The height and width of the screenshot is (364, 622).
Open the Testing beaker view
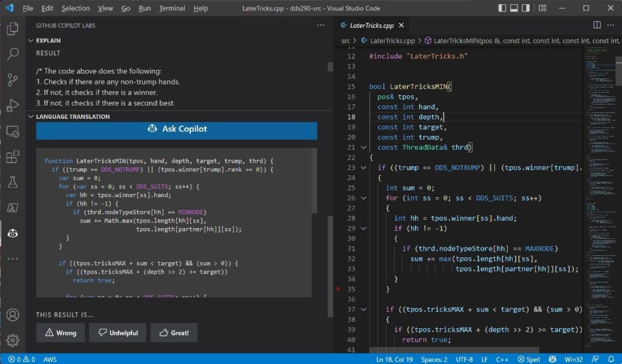[x=12, y=181]
